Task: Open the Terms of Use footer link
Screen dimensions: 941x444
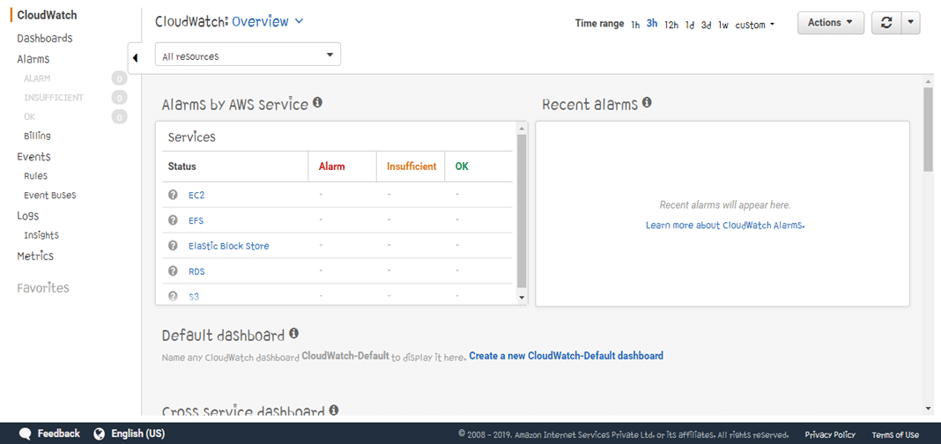Action: [x=895, y=435]
